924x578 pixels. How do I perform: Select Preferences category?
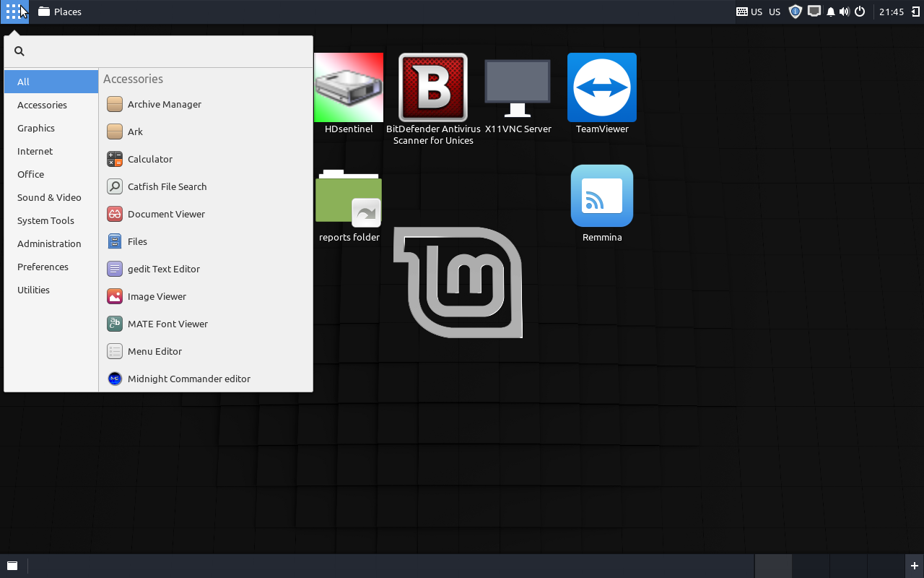click(x=51, y=267)
